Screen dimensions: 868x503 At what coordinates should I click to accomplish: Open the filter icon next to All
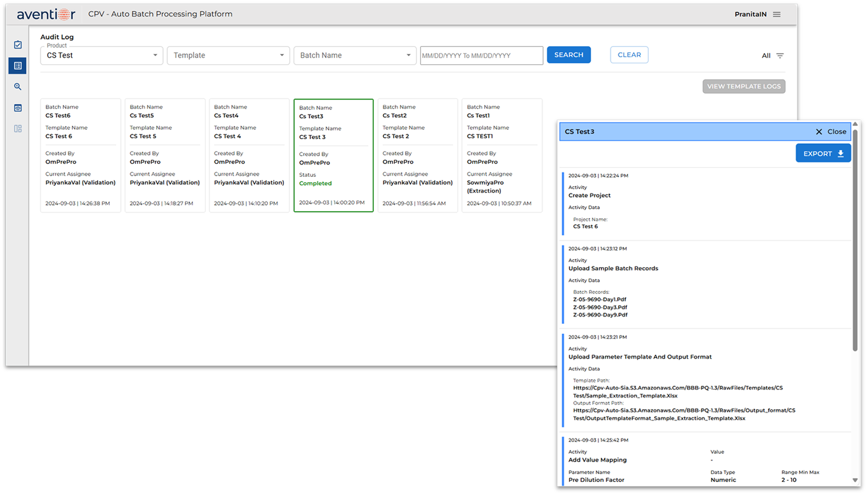point(780,56)
